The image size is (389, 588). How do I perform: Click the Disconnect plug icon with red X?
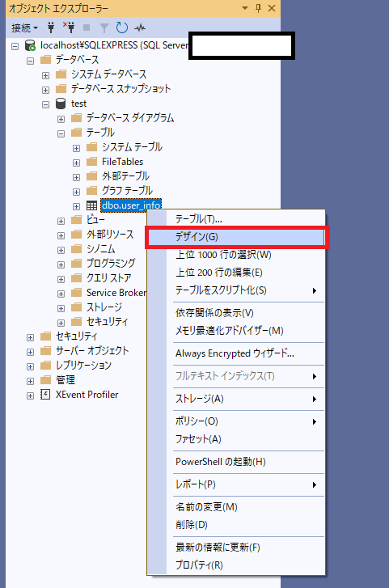(x=69, y=27)
